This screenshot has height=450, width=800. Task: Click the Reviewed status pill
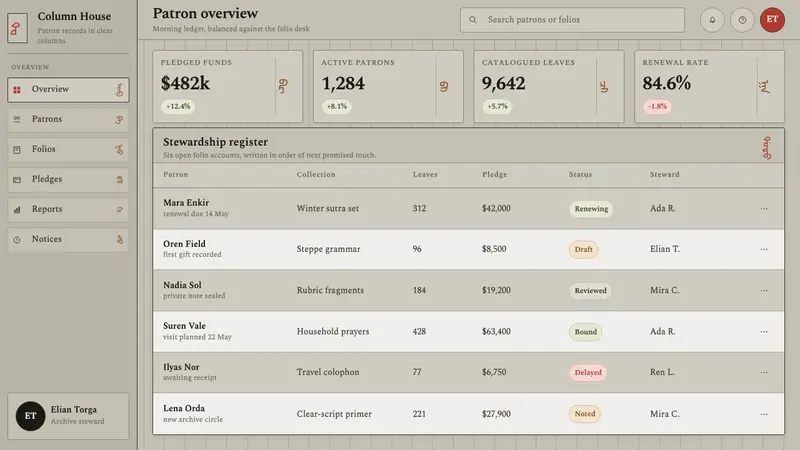[x=590, y=291]
